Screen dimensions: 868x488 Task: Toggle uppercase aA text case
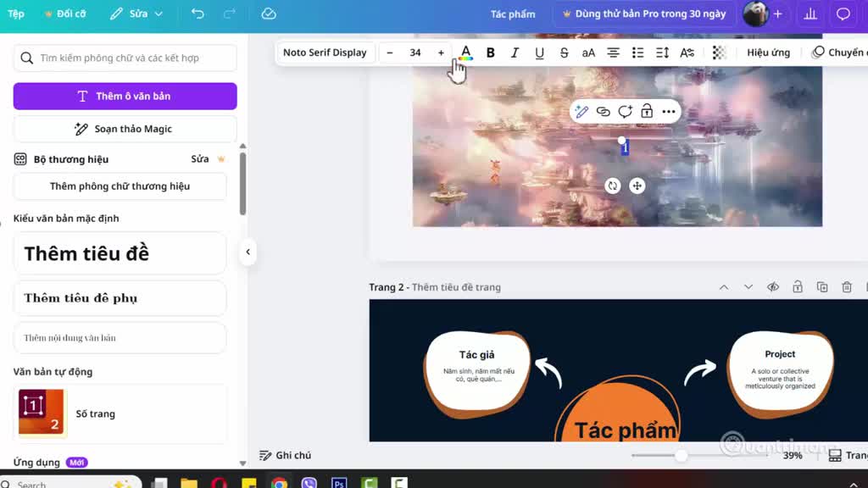588,53
